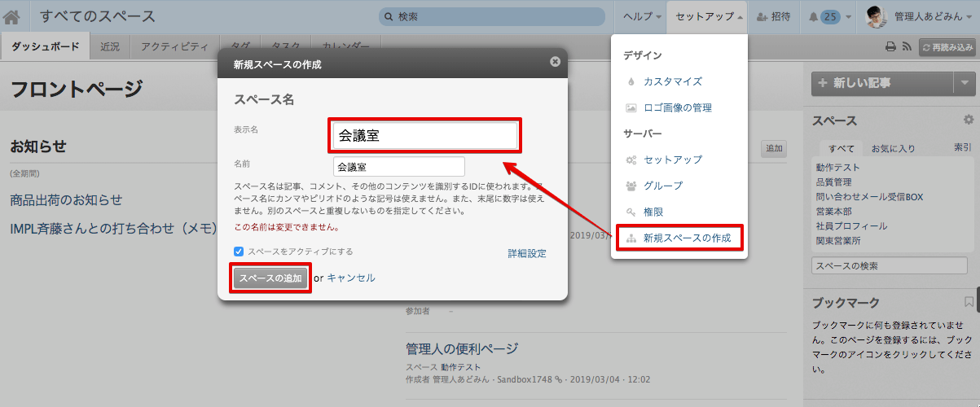Click the 表示名 input field
The width and height of the screenshot is (980, 407).
pyautogui.click(x=424, y=136)
